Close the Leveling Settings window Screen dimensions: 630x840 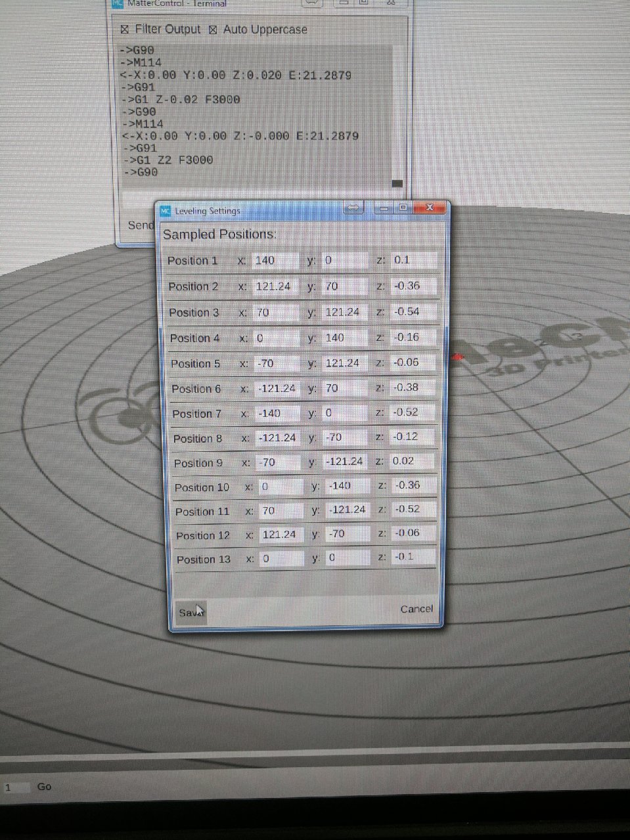(x=430, y=208)
